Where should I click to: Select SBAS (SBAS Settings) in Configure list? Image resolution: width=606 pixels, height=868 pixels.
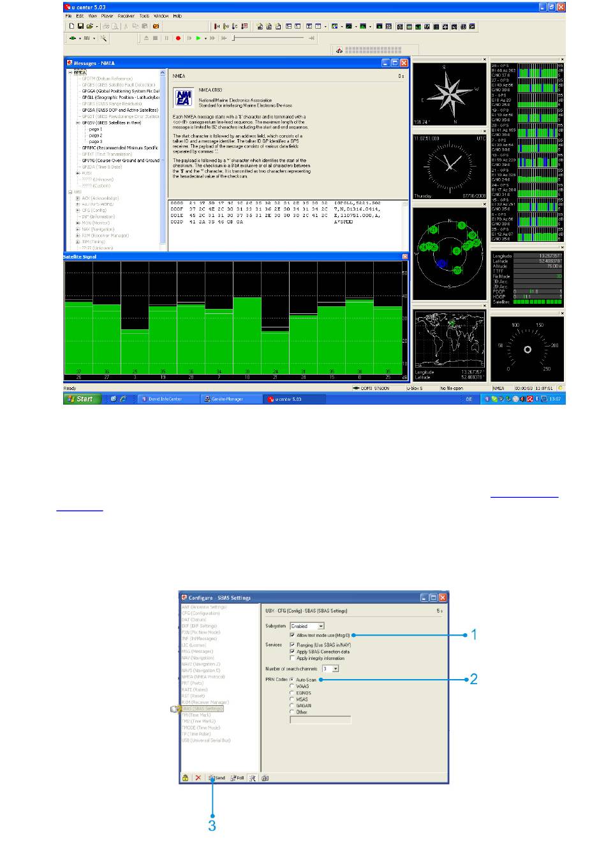tap(202, 708)
